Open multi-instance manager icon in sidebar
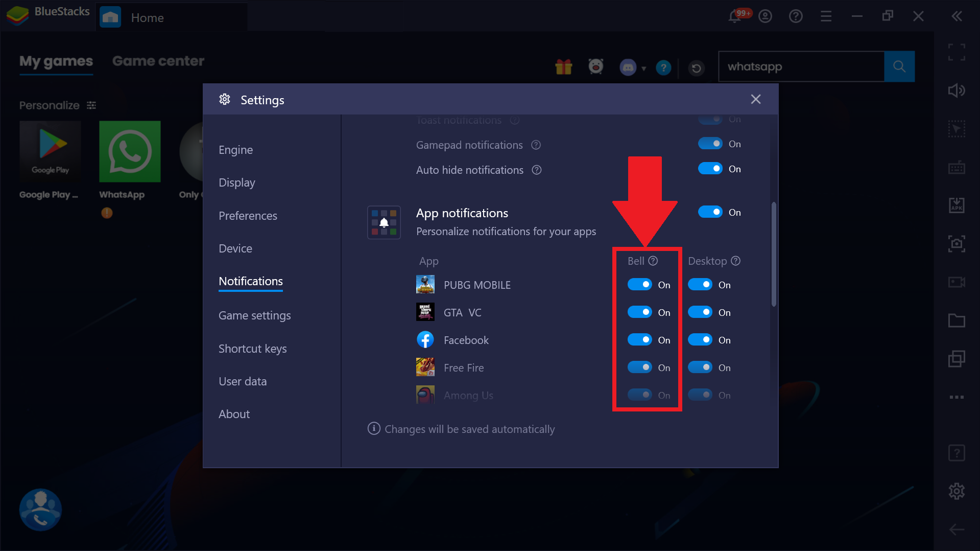The image size is (980, 551). (957, 359)
